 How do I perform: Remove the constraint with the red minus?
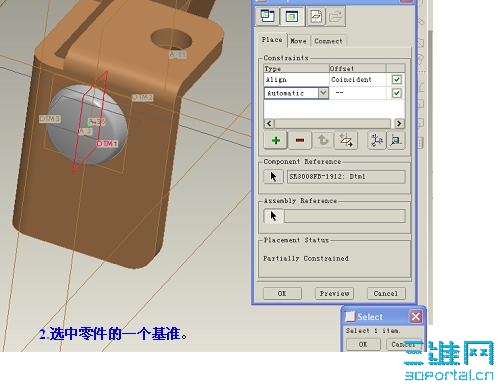(x=300, y=140)
